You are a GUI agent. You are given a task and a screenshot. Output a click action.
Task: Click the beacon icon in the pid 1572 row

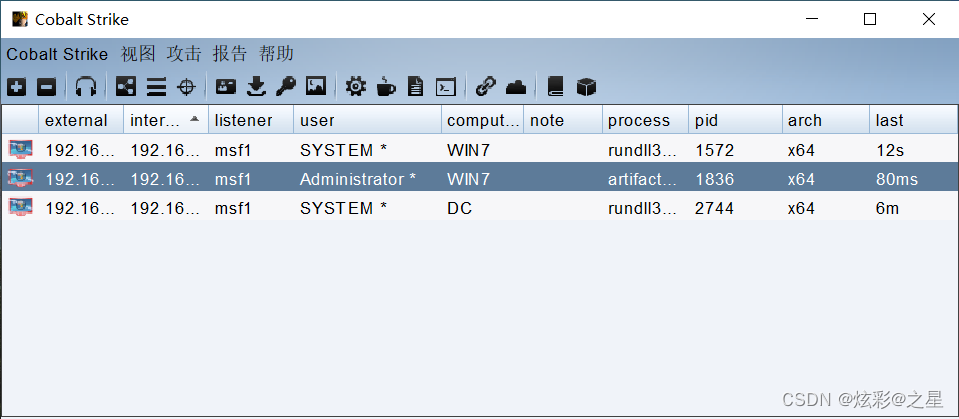click(x=20, y=149)
